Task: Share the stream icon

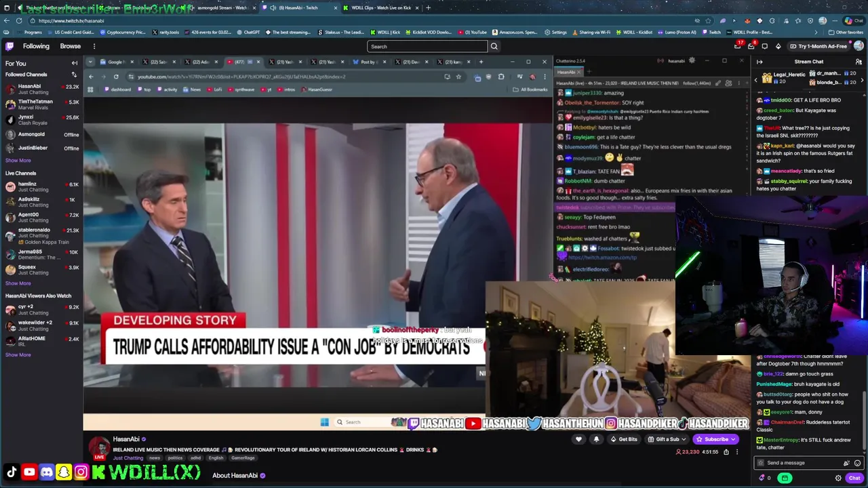Action: pos(726,452)
